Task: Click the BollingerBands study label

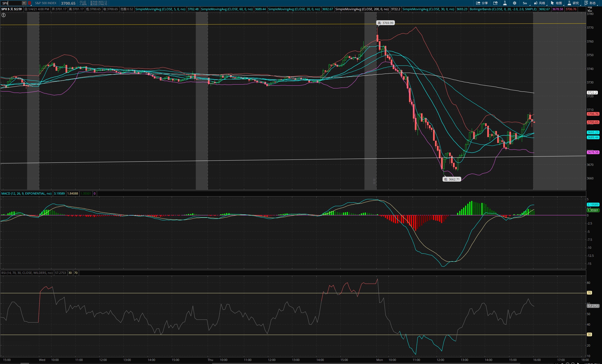Action: [503, 9]
